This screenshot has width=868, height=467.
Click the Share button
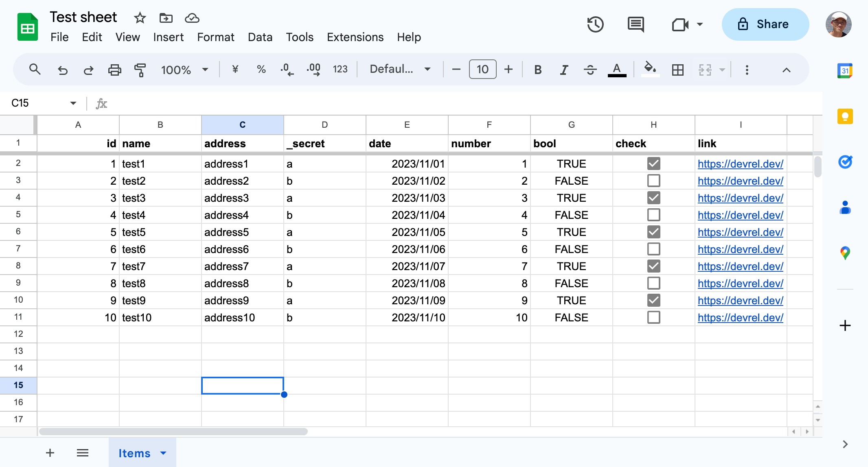point(765,24)
